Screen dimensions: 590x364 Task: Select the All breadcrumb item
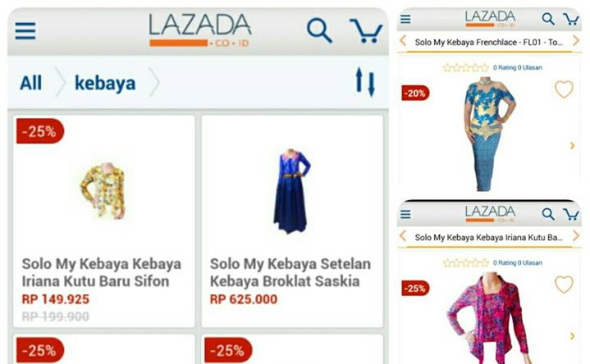31,83
